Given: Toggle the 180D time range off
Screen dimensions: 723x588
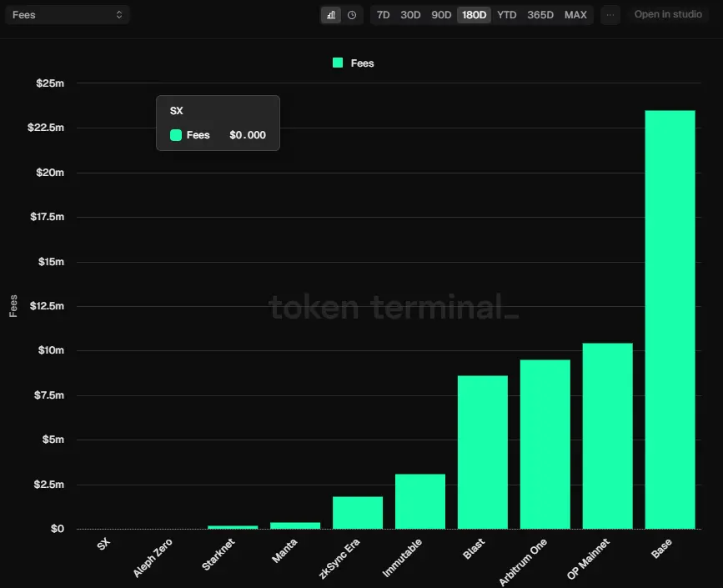Looking at the screenshot, I should pos(474,14).
